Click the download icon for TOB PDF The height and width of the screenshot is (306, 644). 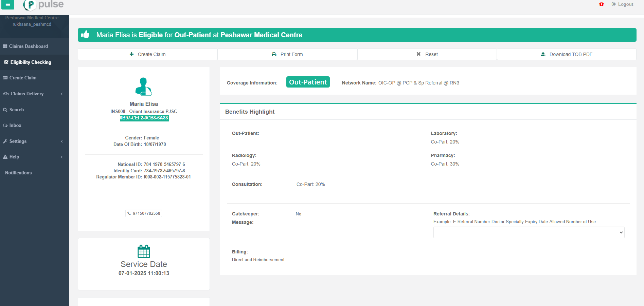[x=543, y=54]
